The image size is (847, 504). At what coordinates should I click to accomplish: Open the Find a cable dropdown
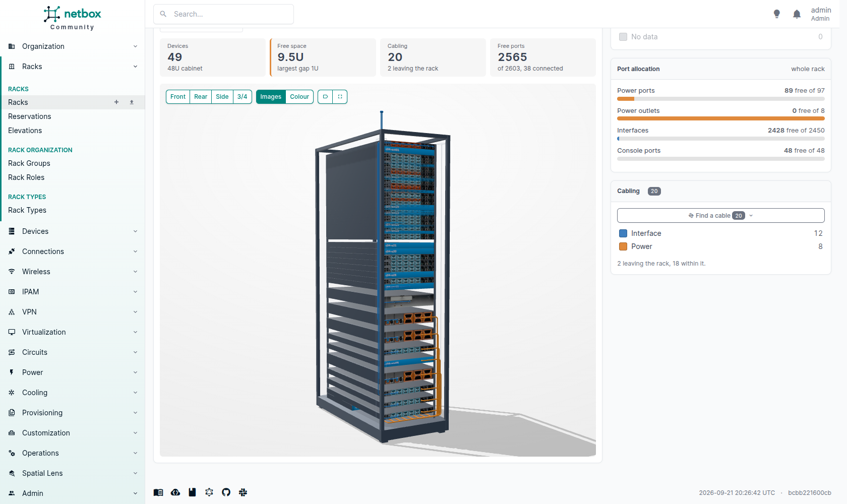click(721, 216)
